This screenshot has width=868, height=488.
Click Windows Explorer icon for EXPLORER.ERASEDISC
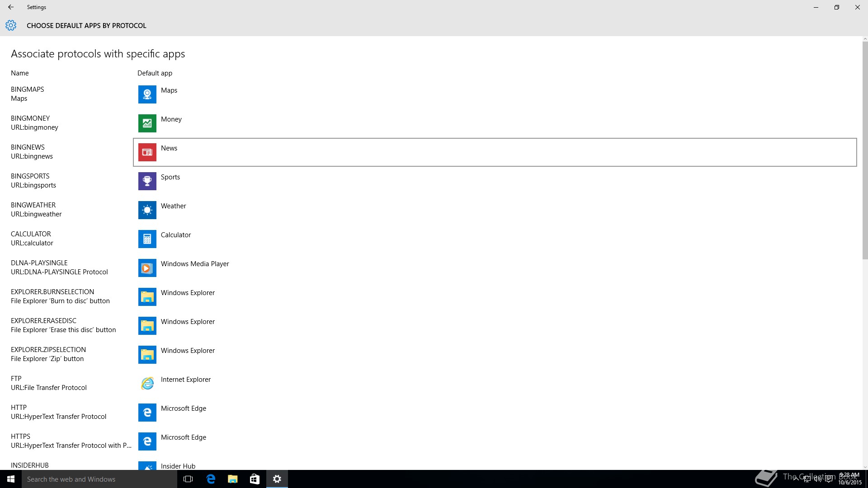coord(147,326)
